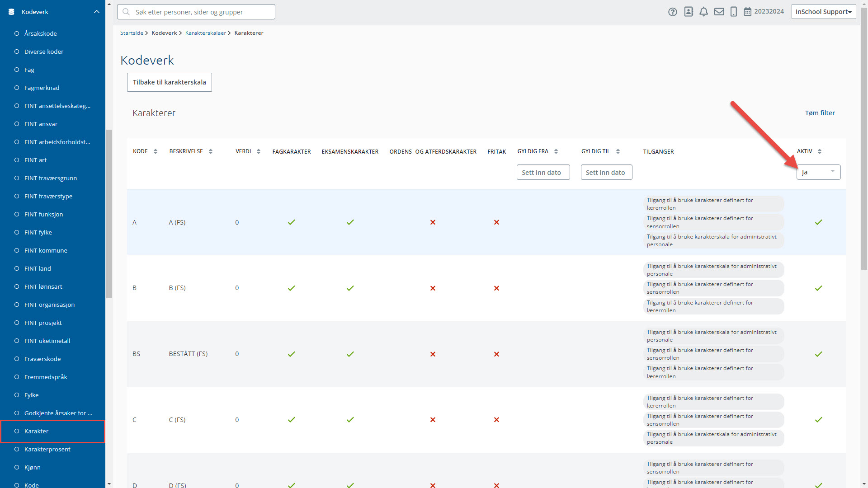Click the GYLDIG FRA Sett inn dato field
This screenshot has width=868, height=488.
543,172
